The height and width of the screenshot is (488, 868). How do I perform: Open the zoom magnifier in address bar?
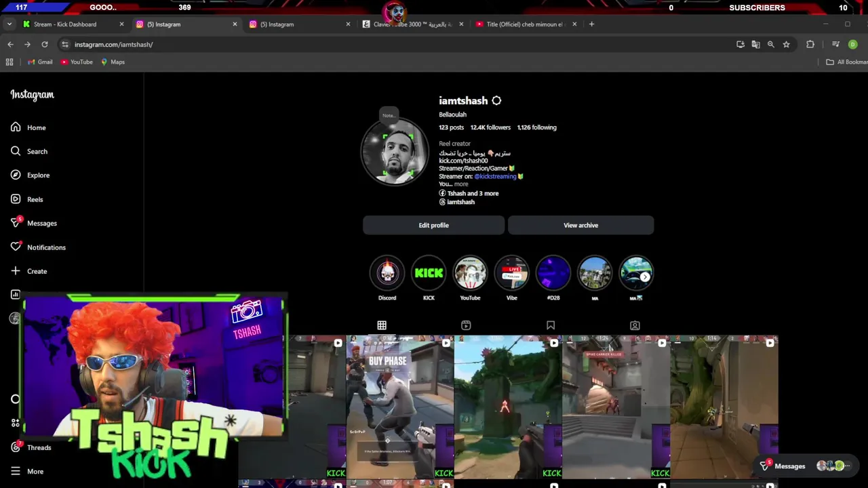(771, 44)
